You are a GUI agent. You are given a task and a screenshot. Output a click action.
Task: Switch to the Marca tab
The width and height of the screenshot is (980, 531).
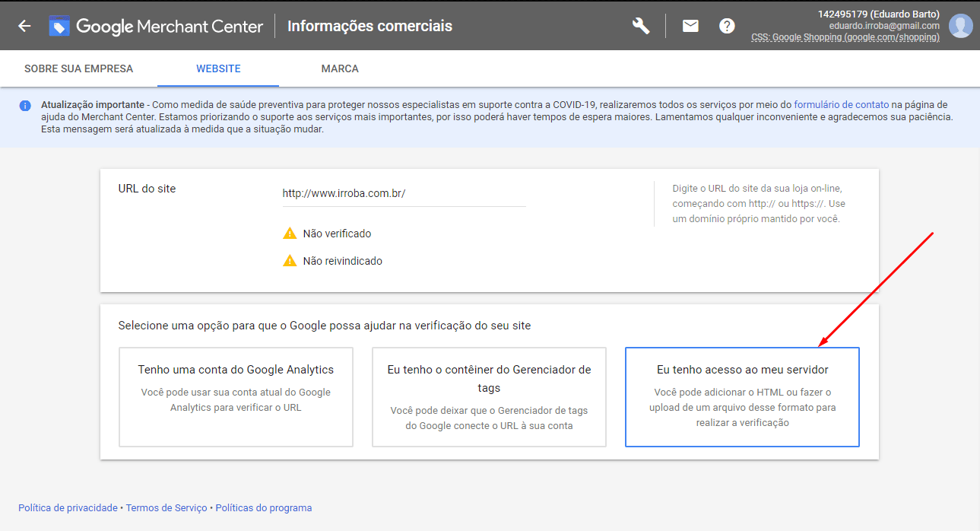click(x=340, y=68)
